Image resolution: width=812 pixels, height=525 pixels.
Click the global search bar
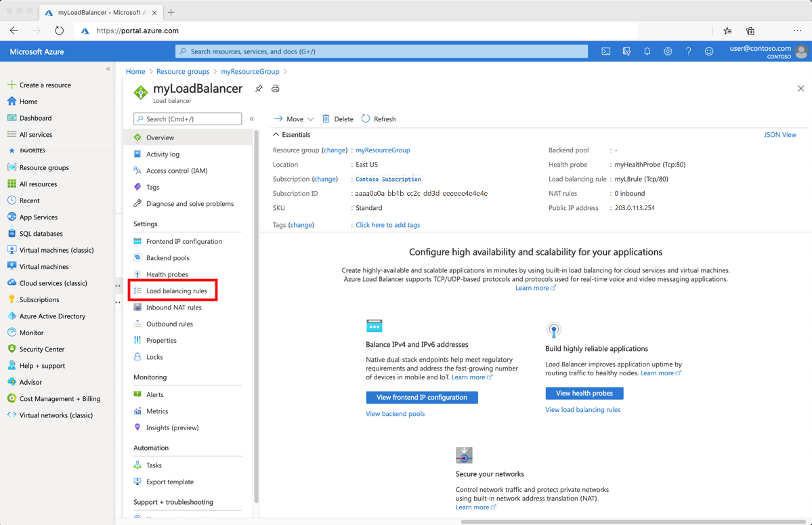coord(382,51)
